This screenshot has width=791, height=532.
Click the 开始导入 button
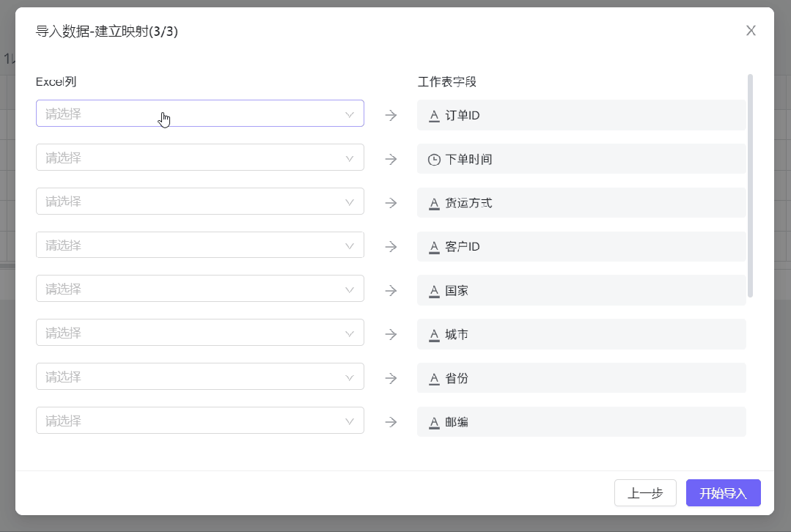(723, 493)
